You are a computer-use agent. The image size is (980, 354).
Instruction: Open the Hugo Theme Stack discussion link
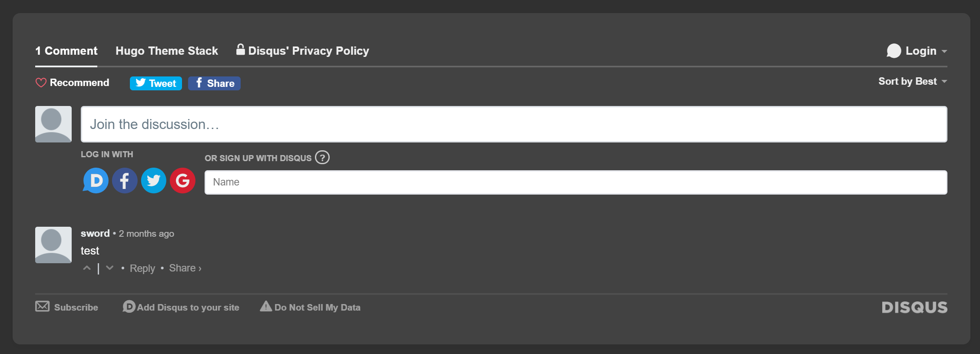166,51
